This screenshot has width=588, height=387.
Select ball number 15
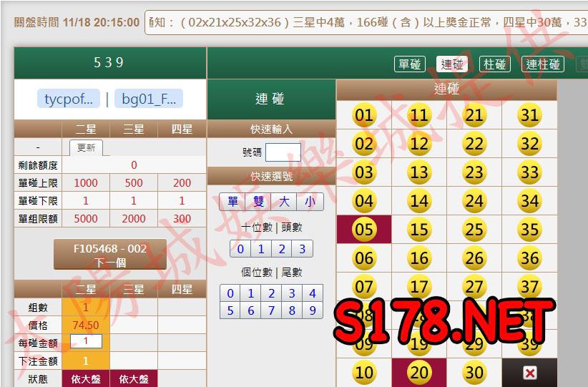tap(419, 229)
